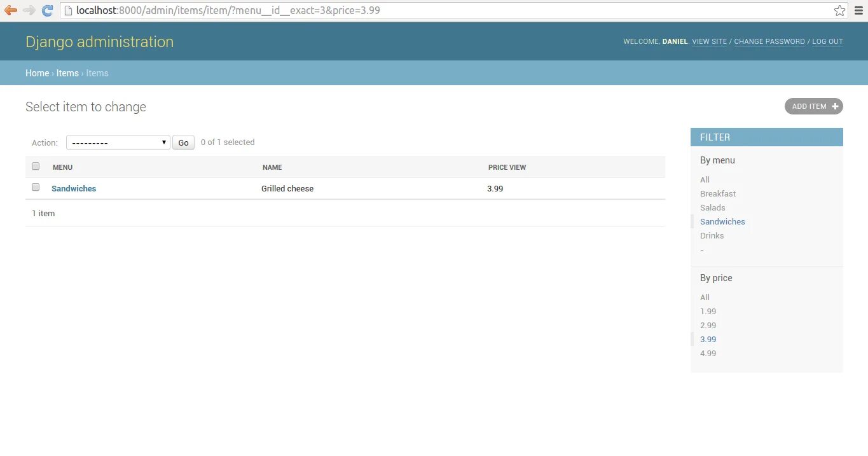The image size is (868, 456).
Task: Click the Go button
Action: [183, 142]
